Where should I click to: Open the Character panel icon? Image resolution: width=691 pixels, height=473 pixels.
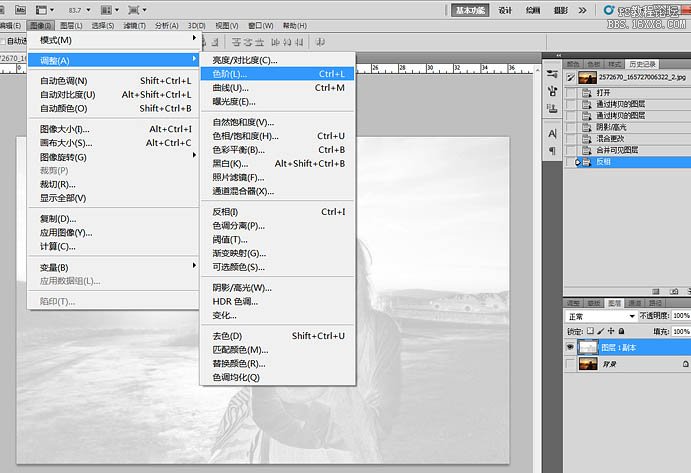point(552,134)
